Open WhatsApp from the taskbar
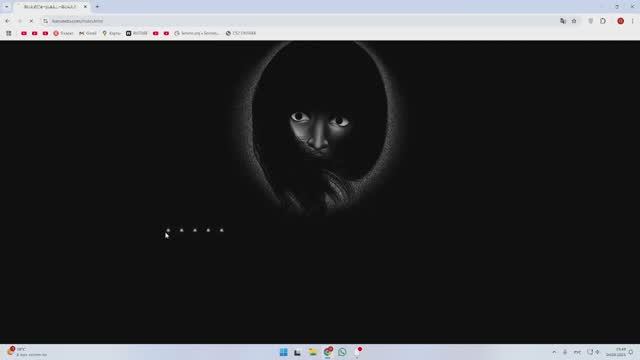Screen dimensions: 640x360 [342, 352]
